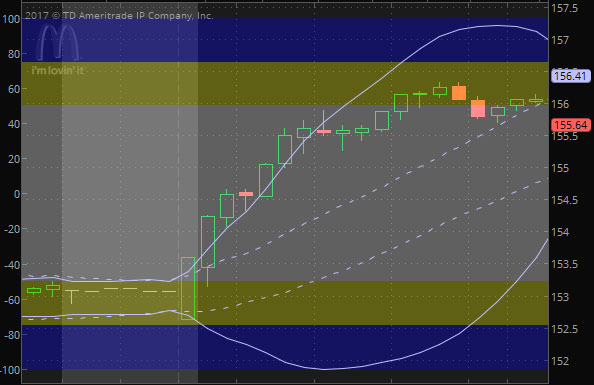This screenshot has height=385, width=594.
Task: Click the 155 price axis label
Action: (560, 168)
